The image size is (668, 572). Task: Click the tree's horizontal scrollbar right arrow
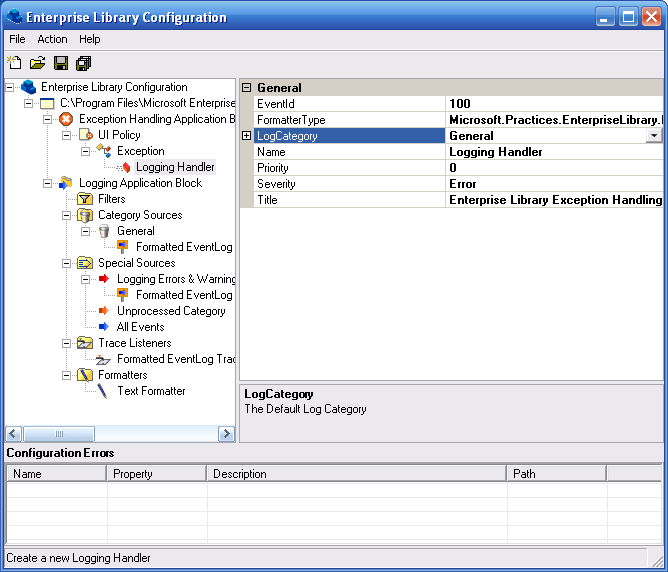pos(226,434)
